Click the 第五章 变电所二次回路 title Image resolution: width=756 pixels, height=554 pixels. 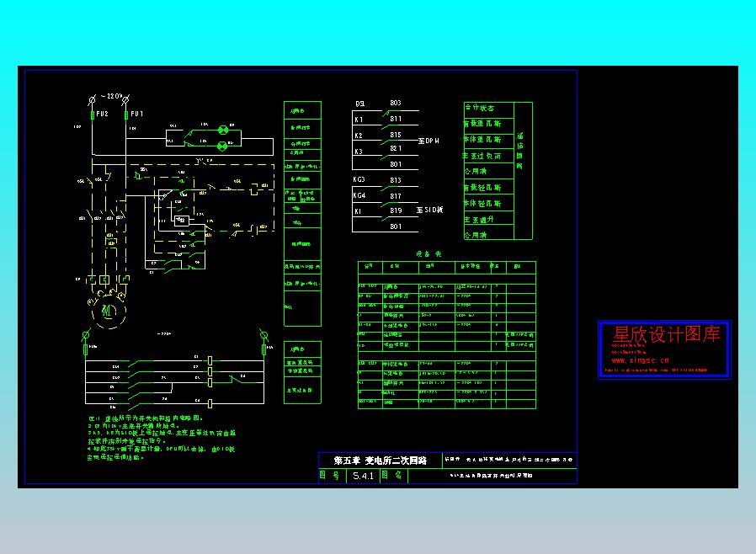tap(381, 461)
